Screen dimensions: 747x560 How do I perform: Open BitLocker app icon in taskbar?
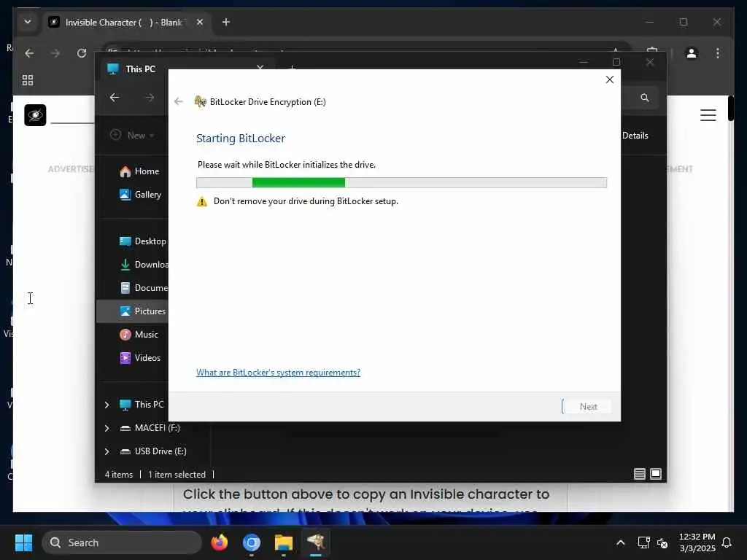point(316,542)
